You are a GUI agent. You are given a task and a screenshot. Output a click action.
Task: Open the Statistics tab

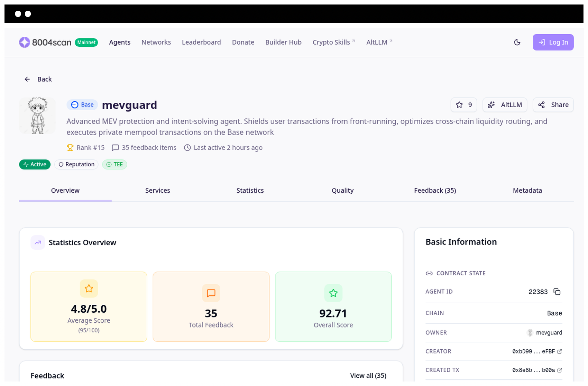250,191
